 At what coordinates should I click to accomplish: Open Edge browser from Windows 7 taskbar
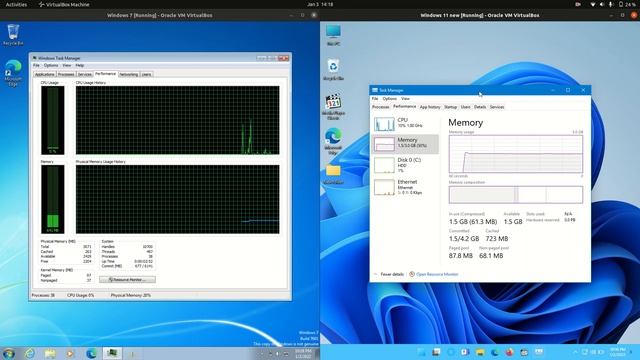click(x=91, y=353)
